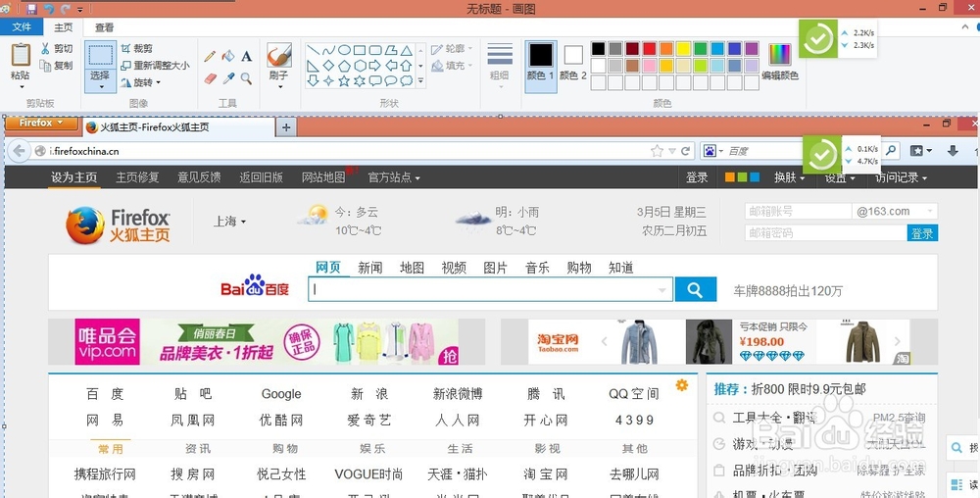Click the Baidu search text box
Viewport: 980px width, 498px height.
pyautogui.click(x=491, y=289)
